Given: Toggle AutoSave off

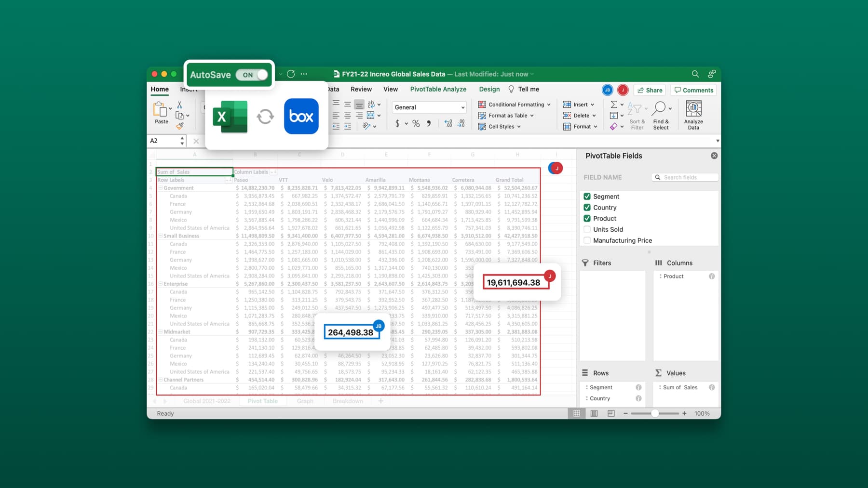Looking at the screenshot, I should (x=251, y=75).
